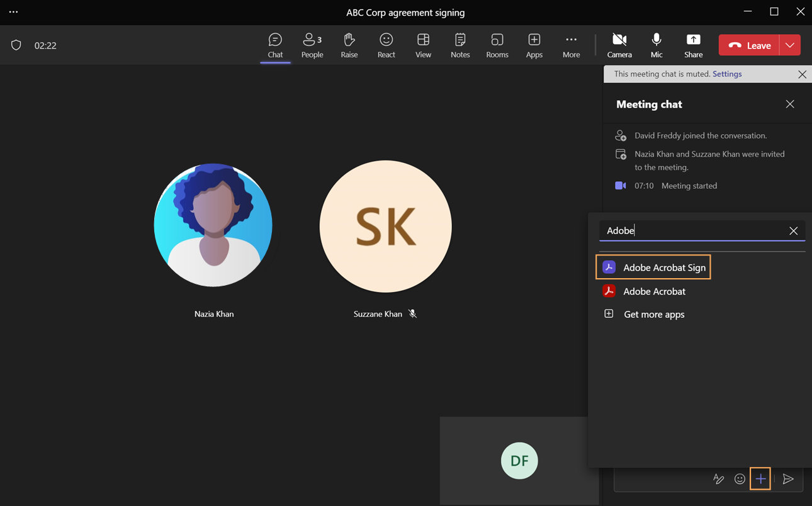Open the More options menu
The image size is (812, 506).
[x=571, y=45]
